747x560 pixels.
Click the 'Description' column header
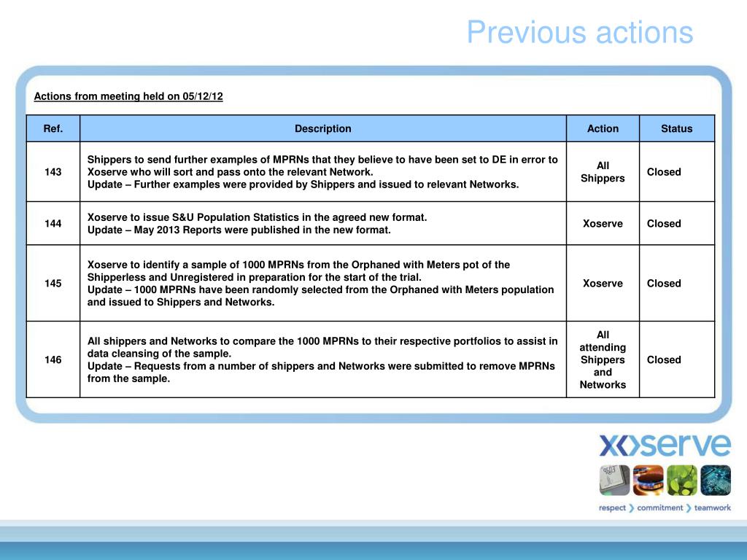tap(323, 128)
